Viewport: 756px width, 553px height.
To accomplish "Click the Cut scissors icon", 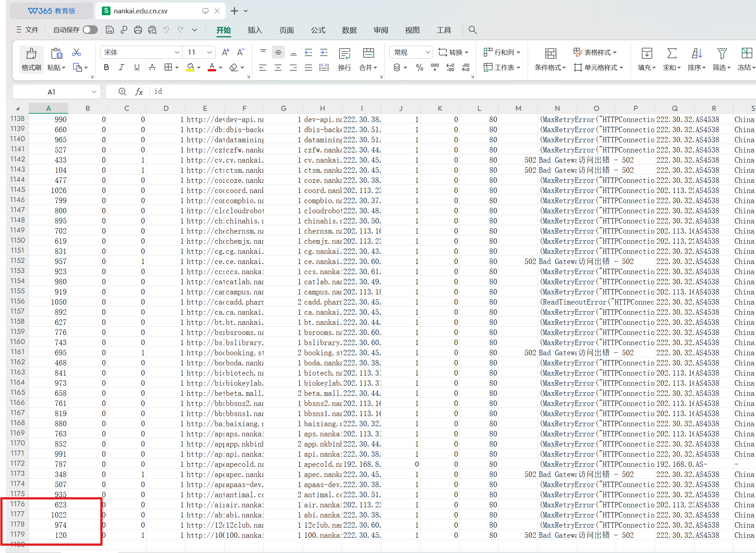I will 76,53.
